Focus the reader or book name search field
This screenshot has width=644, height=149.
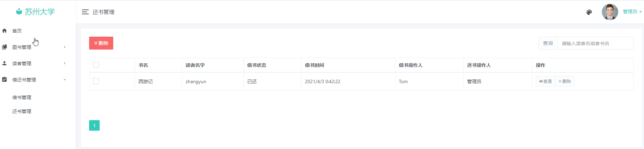coord(595,43)
